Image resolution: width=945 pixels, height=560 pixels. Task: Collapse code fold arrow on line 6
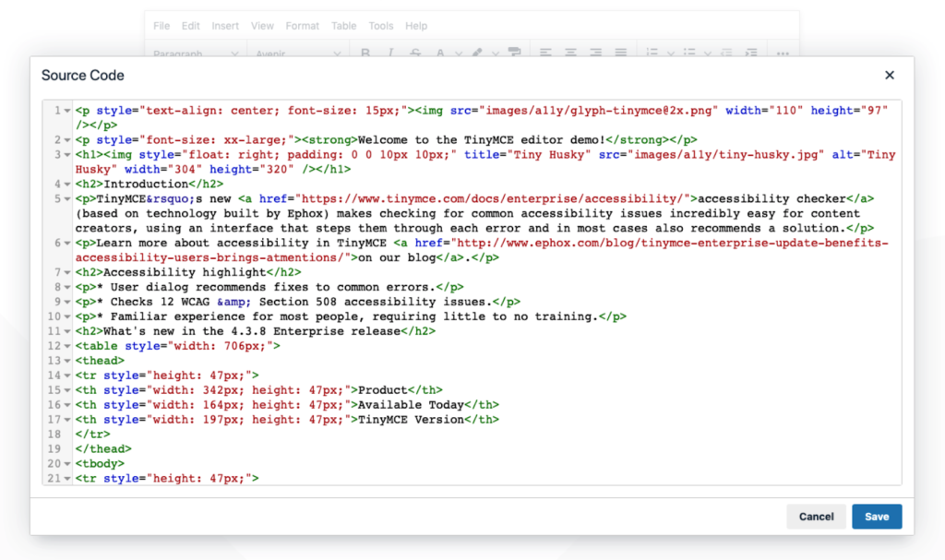(x=67, y=243)
